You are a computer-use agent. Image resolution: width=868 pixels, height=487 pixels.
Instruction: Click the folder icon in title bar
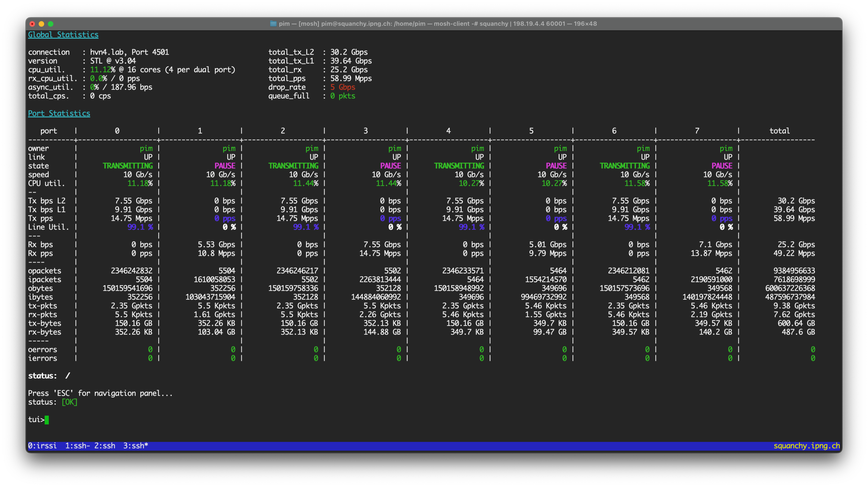tap(273, 24)
